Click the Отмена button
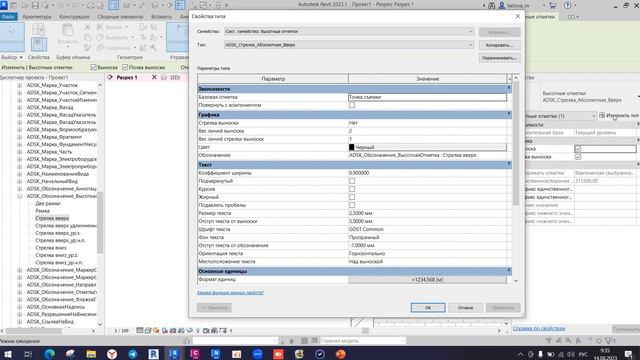 [x=465, y=307]
